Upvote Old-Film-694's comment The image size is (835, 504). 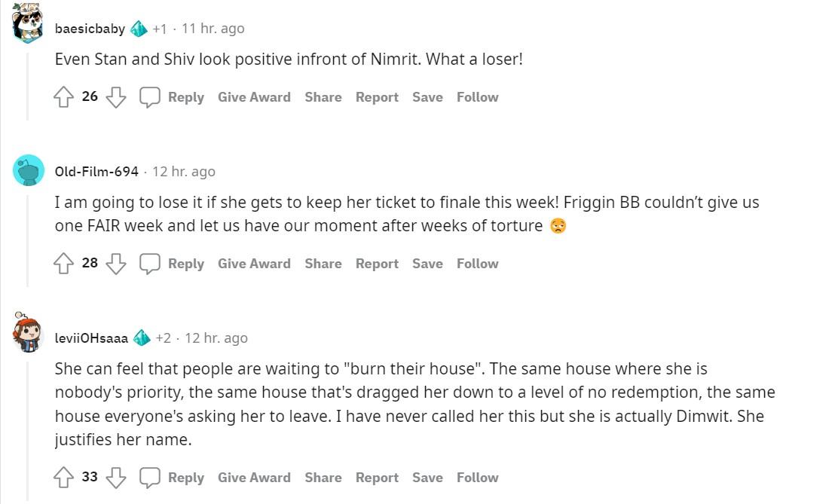[64, 264]
